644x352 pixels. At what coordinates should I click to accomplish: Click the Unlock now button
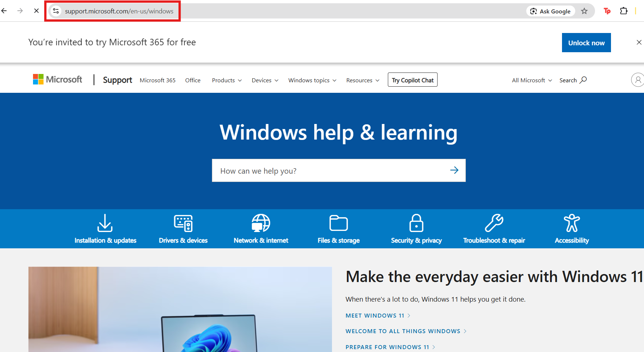click(586, 42)
